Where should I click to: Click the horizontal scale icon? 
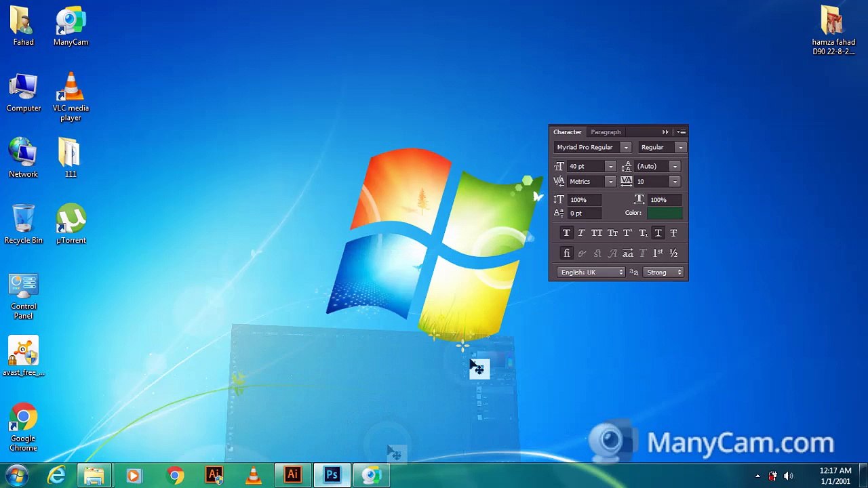pos(639,199)
